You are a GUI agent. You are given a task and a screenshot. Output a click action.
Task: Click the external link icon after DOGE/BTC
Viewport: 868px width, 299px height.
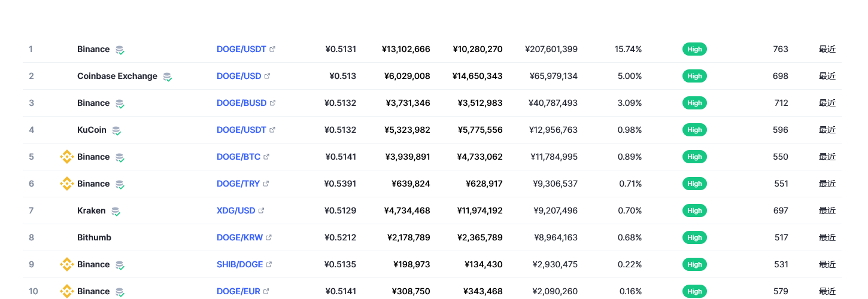[x=266, y=157]
